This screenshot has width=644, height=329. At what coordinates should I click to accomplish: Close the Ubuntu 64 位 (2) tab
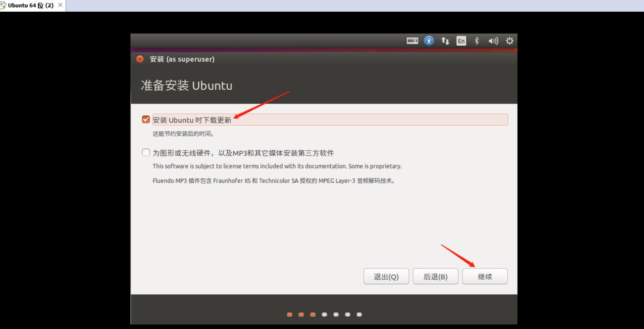(x=60, y=4)
